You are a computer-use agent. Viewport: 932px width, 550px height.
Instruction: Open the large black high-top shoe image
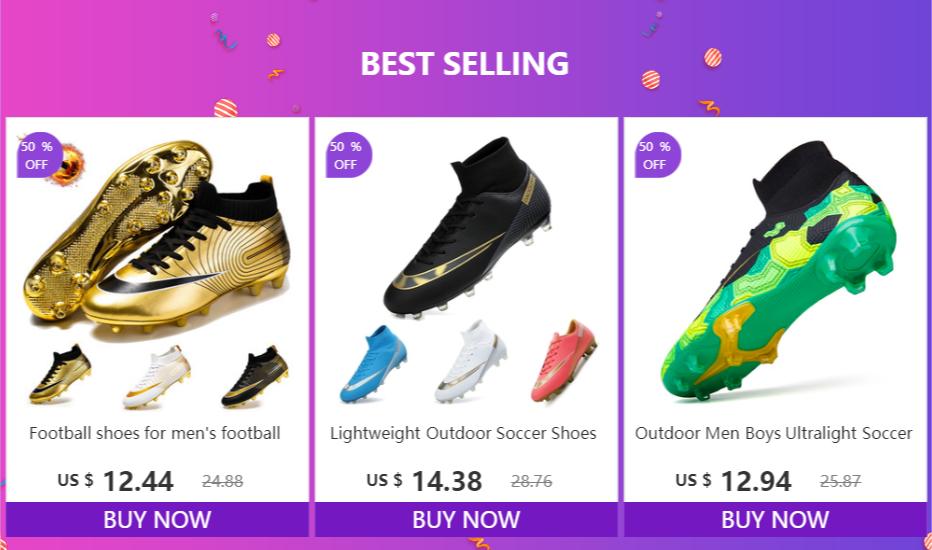point(467,227)
